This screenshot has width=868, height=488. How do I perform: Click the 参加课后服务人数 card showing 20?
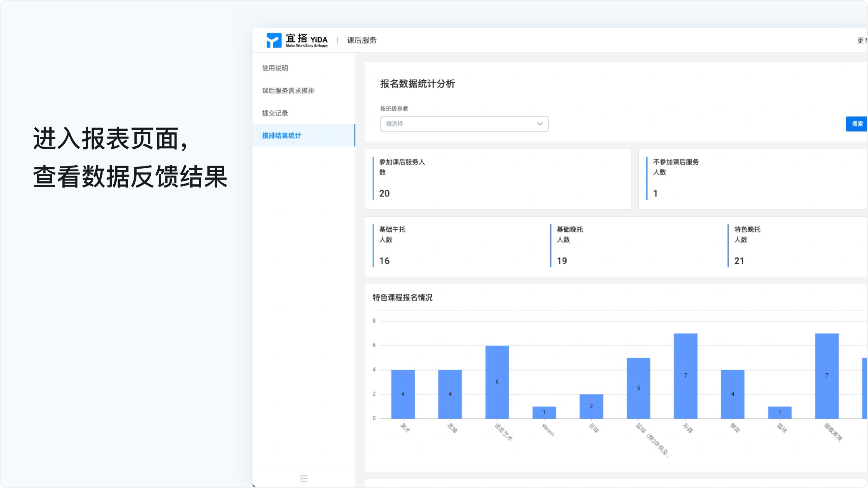click(498, 179)
